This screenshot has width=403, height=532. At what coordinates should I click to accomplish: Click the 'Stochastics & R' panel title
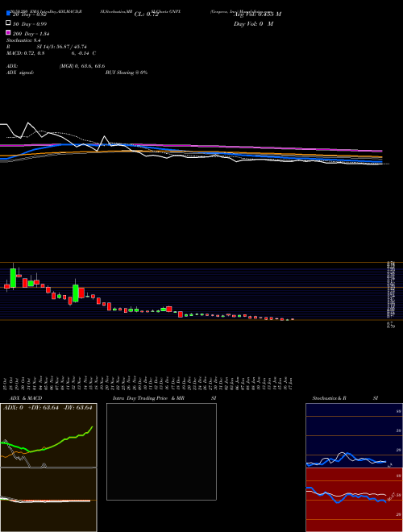pyautogui.click(x=330, y=398)
